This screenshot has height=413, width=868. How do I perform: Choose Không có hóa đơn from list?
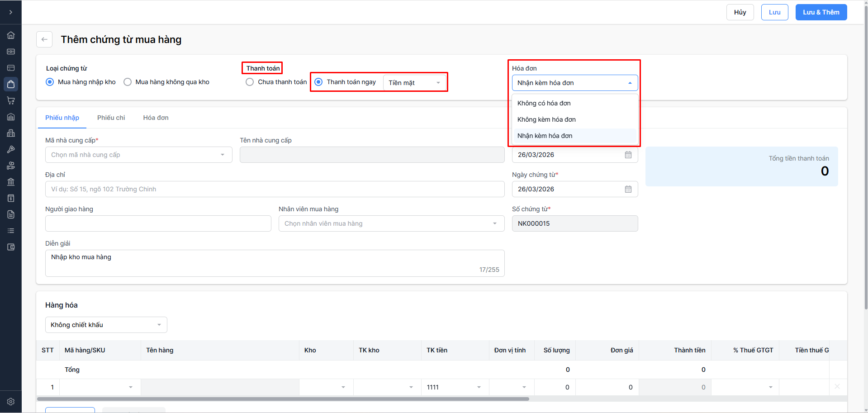pos(544,103)
